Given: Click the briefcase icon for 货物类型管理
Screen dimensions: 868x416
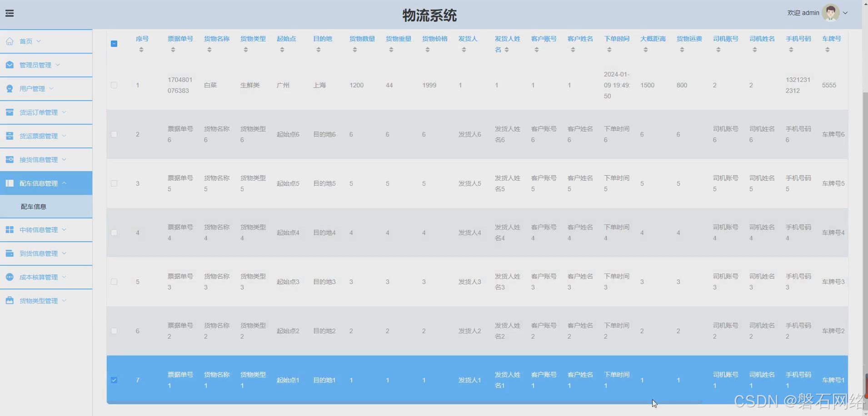Looking at the screenshot, I should coord(10,301).
